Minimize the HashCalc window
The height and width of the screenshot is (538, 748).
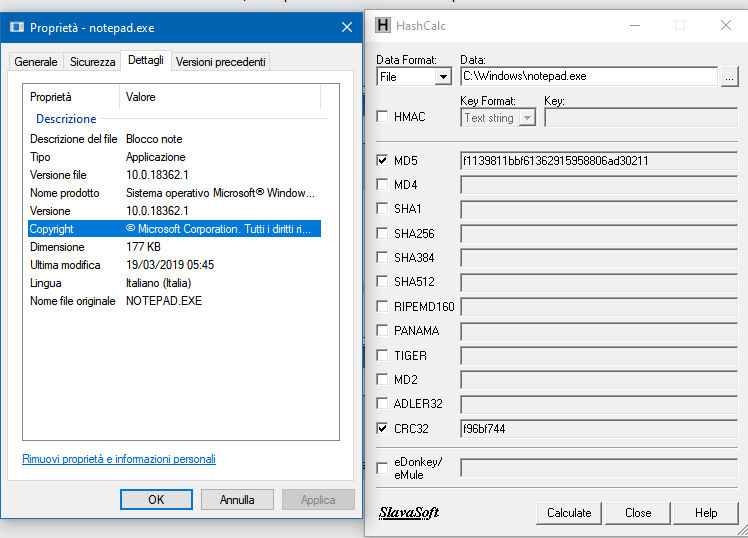[x=635, y=25]
